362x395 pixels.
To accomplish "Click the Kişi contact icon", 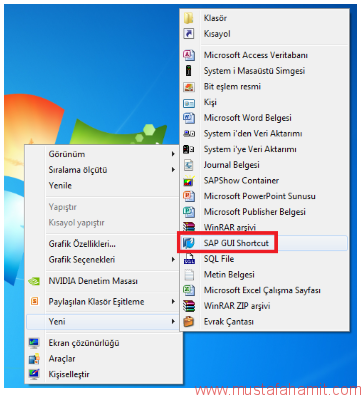I will [x=189, y=103].
